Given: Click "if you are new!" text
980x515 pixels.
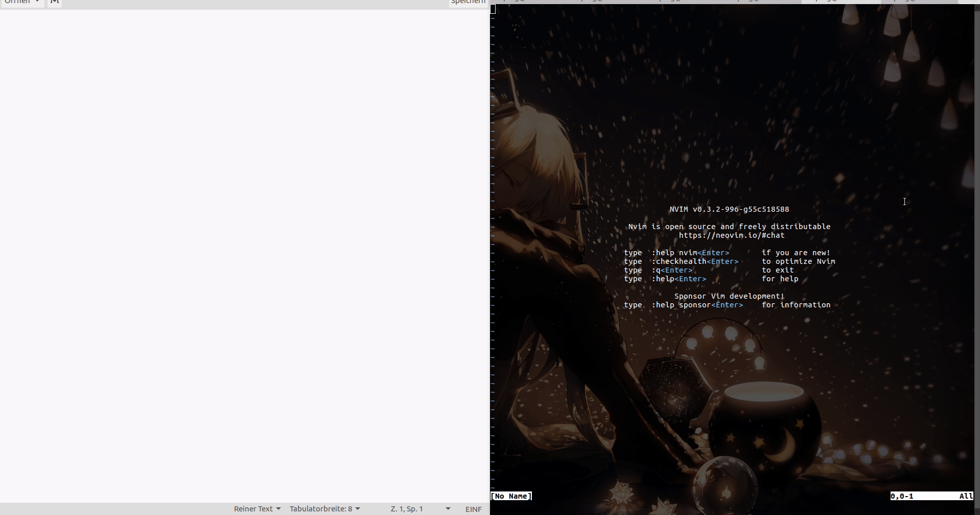Looking at the screenshot, I should coord(796,253).
